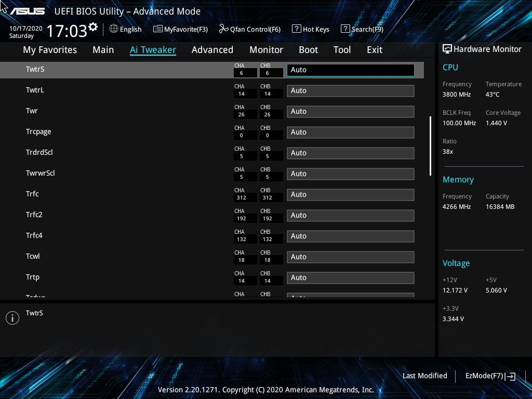Launch Qfan Control(F6)
This screenshot has width=532, height=399.
tap(256, 30)
